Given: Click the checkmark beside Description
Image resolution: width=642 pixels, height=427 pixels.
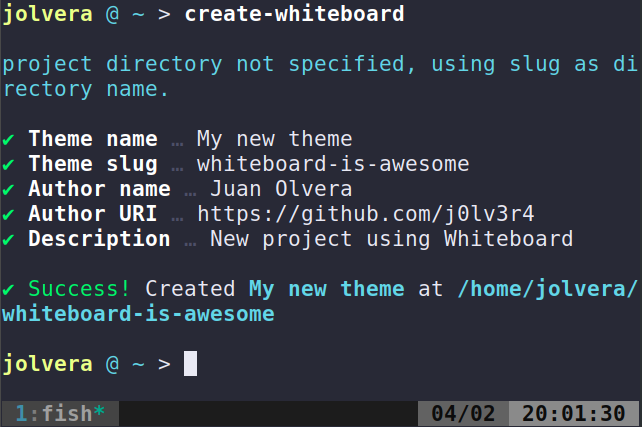Looking at the screenshot, I should point(8,240).
